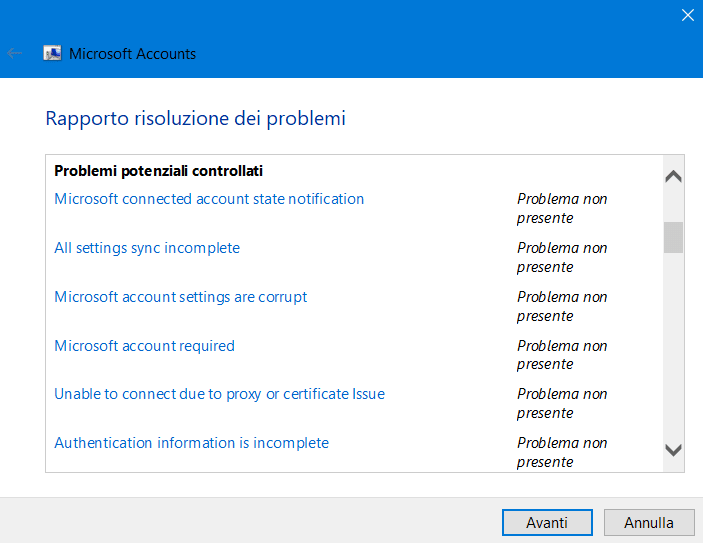Open 'Authentication information is incomplete' link
This screenshot has width=703, height=543.
click(x=191, y=443)
